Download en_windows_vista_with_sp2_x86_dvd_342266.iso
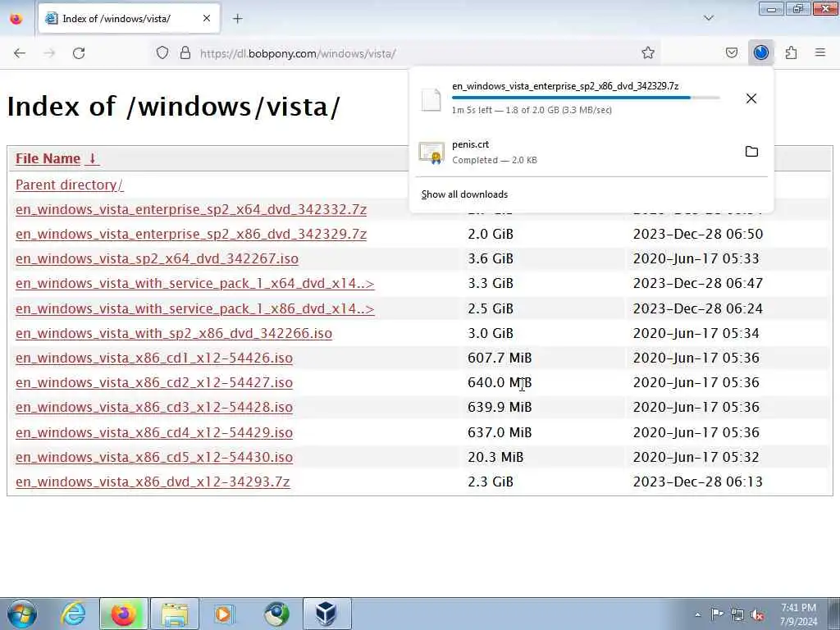Screen dimensions: 840x630 point(174,333)
